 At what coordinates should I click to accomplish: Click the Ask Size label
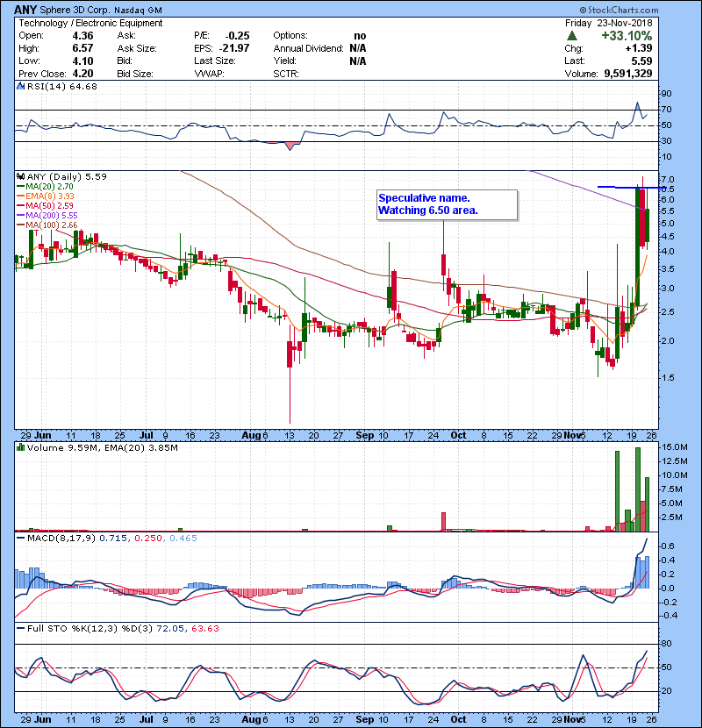pos(137,48)
